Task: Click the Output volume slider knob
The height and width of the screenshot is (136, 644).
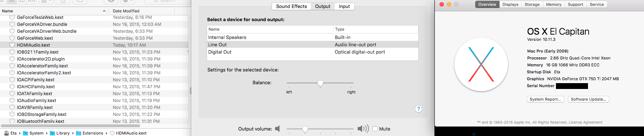Action: 305,129
